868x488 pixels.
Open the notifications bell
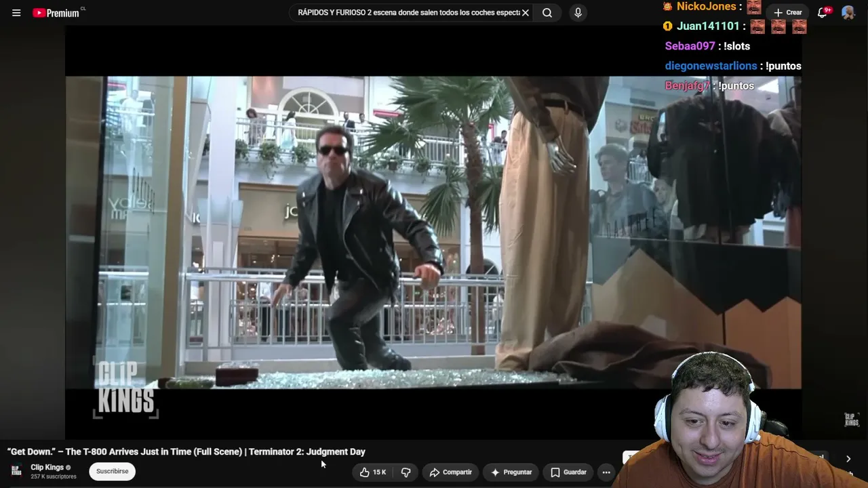[x=823, y=12]
